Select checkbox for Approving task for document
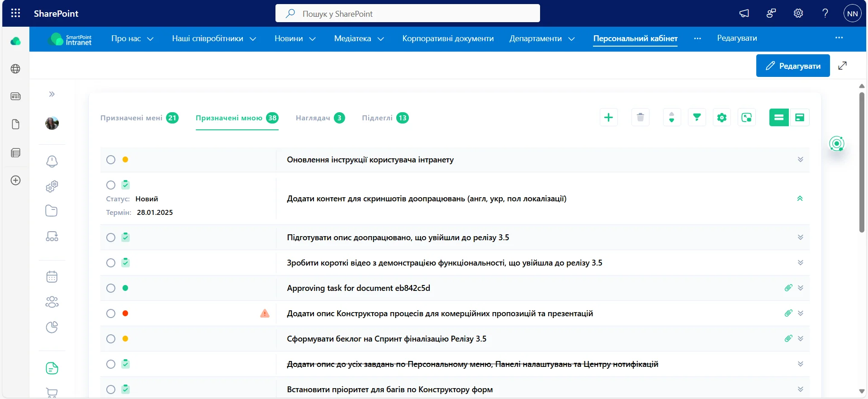Image resolution: width=868 pixels, height=399 pixels. 111,288
